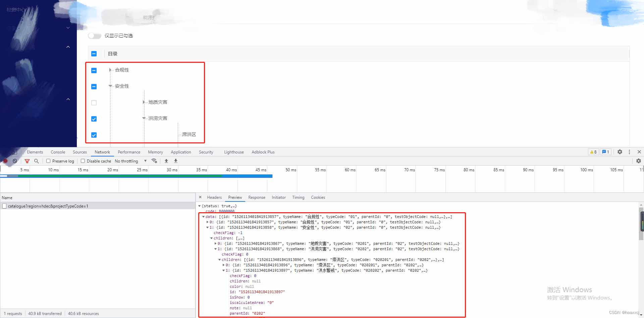Switch to the Console tab

[58, 152]
